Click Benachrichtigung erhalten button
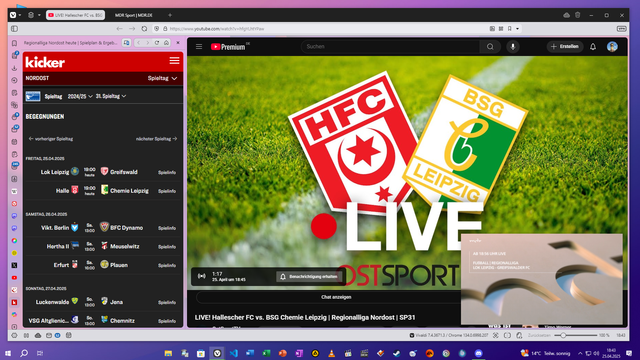Image resolution: width=640 pixels, height=360 pixels. (x=309, y=277)
